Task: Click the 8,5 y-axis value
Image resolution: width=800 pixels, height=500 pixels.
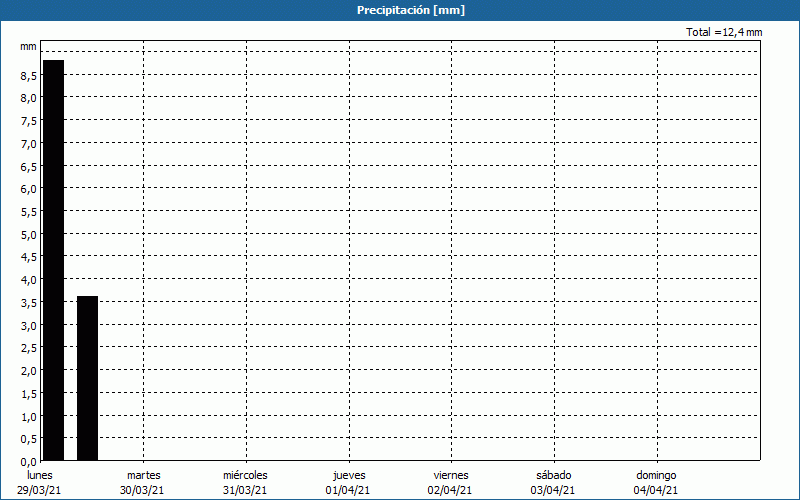Action: [29, 76]
